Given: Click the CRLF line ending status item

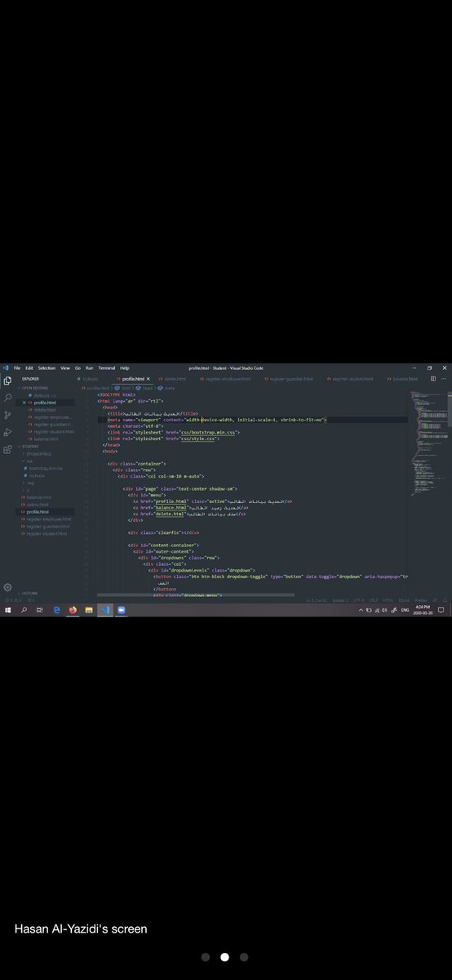Looking at the screenshot, I should [374, 600].
